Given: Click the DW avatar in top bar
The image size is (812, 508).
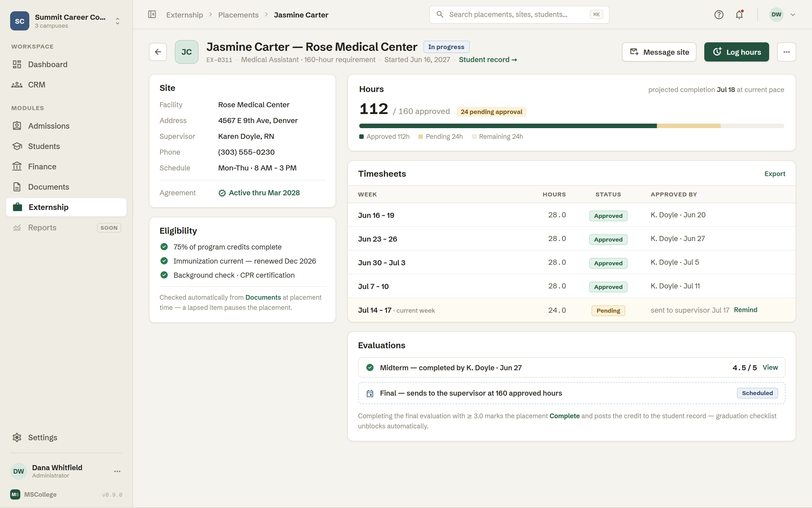Looking at the screenshot, I should tap(776, 14).
